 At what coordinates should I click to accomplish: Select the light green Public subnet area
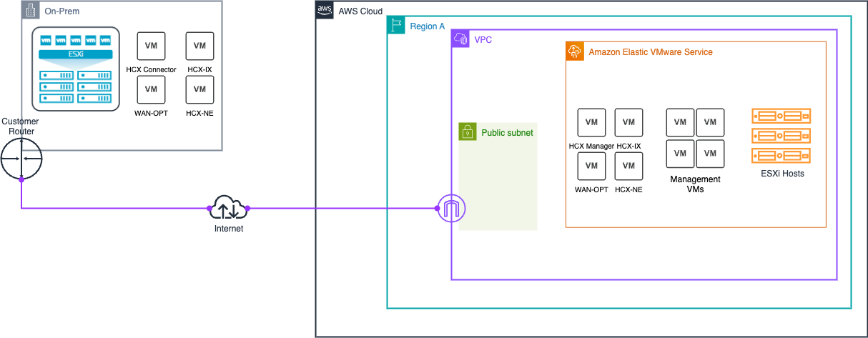pos(498,186)
